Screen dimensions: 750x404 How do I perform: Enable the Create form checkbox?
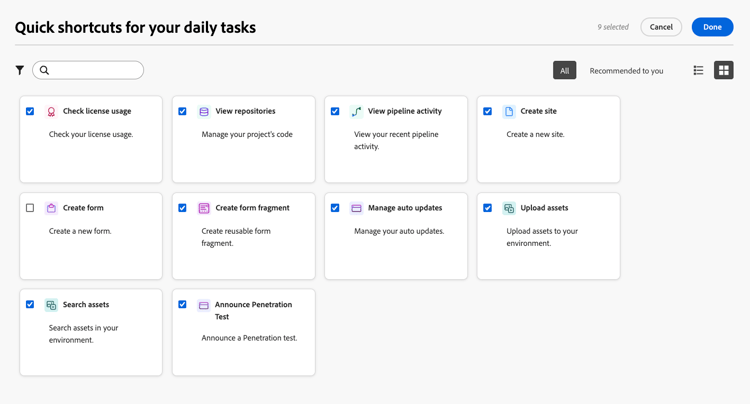30,208
